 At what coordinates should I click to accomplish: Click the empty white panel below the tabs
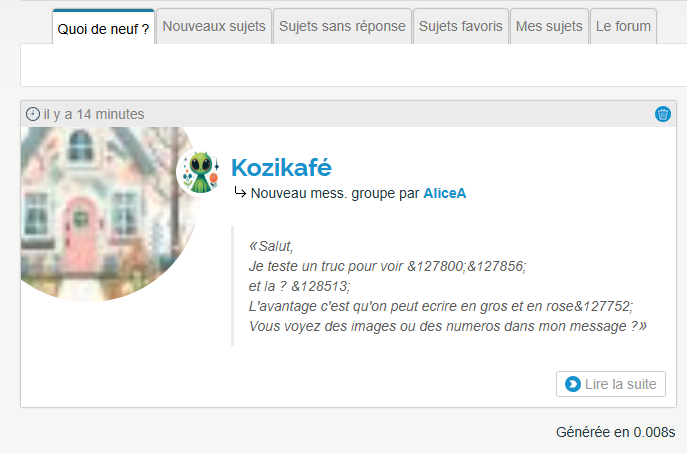[x=353, y=65]
